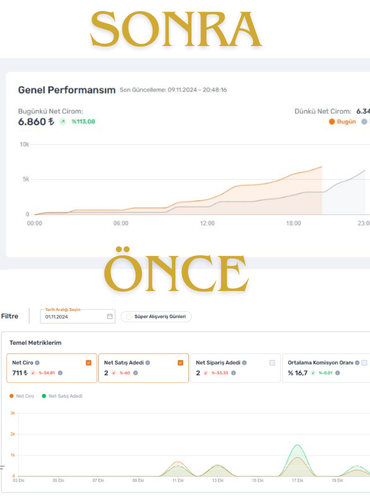Click info icon next to Net Ciro label
The width and height of the screenshot is (370, 500).
tap(37, 363)
